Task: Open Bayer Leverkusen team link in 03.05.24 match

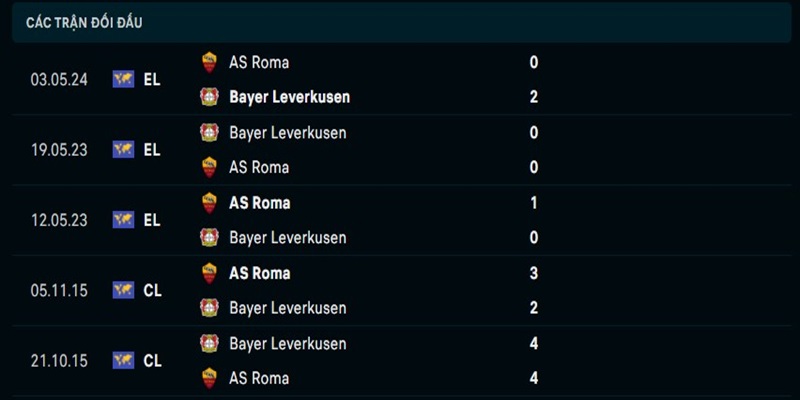Action: click(x=289, y=97)
